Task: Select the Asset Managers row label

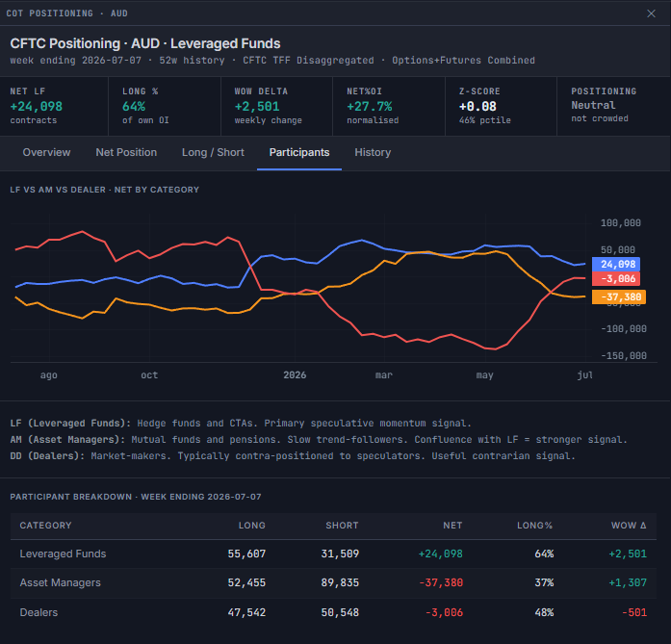Action: [x=61, y=582]
